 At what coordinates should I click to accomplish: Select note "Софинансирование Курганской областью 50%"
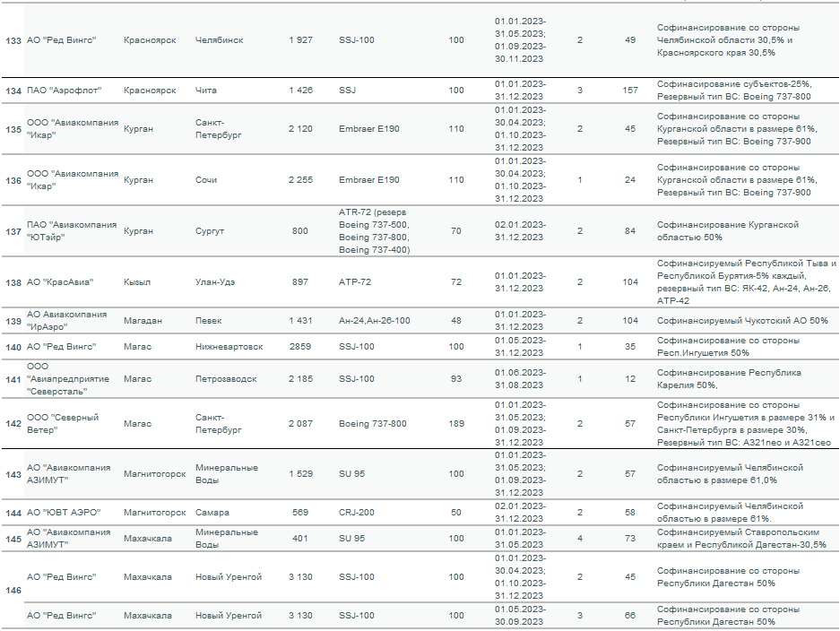pos(728,231)
